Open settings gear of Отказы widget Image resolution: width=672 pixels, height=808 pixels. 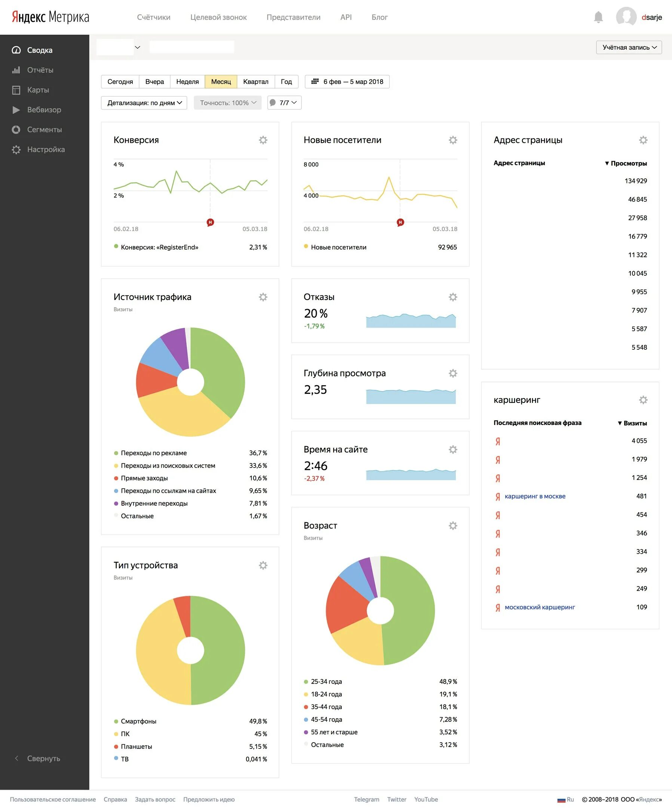(x=453, y=297)
